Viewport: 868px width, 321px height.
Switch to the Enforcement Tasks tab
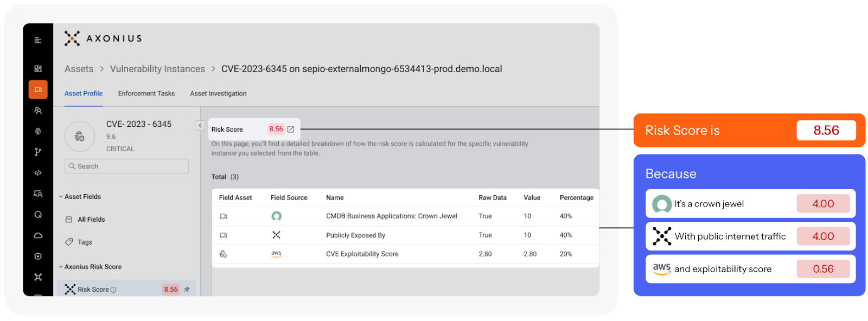point(146,93)
